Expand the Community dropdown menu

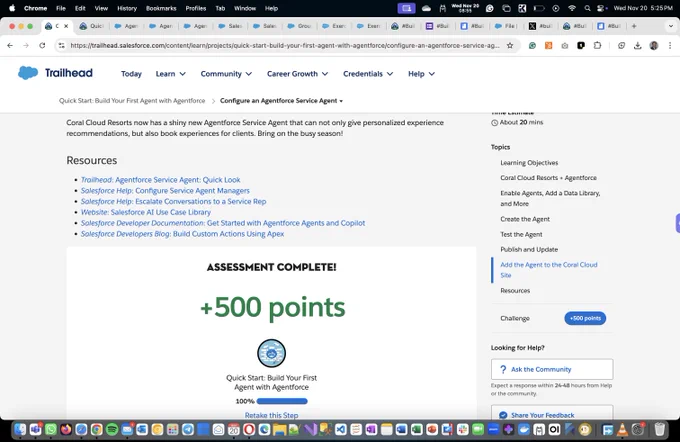(x=226, y=74)
